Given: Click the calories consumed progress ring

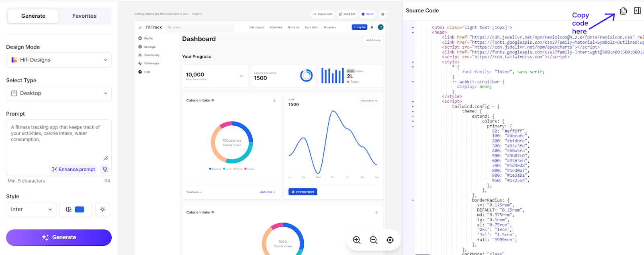Looking at the screenshot, I should point(307,75).
